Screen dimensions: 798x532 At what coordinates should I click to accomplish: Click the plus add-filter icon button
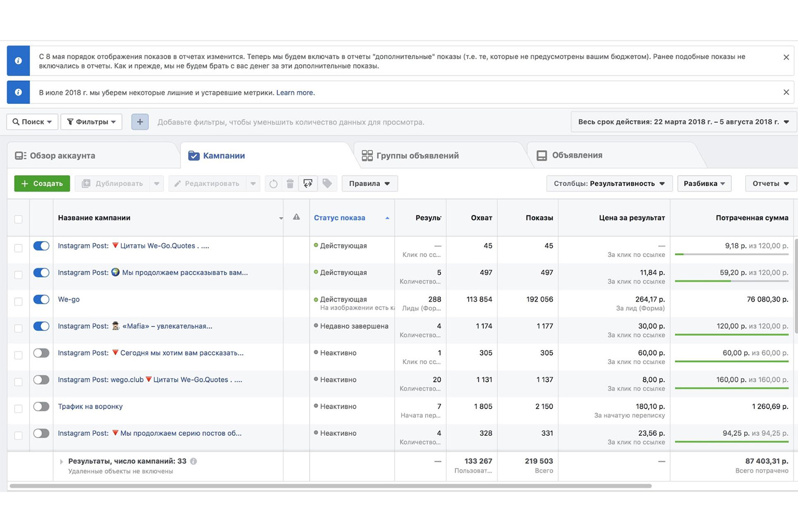140,122
